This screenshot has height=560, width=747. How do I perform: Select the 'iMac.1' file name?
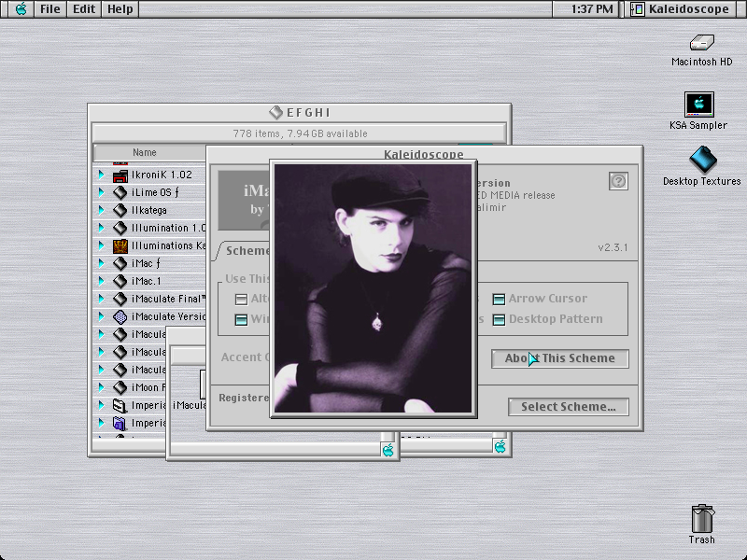(147, 281)
